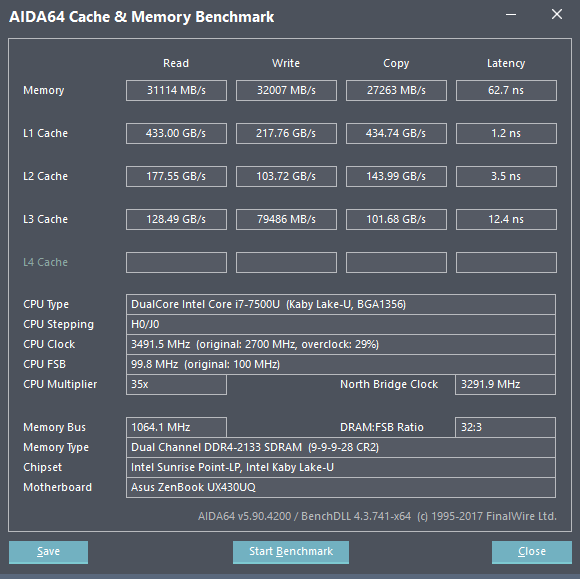The height and width of the screenshot is (579, 580).
Task: Click the empty L4 Cache Read box
Action: click(176, 262)
